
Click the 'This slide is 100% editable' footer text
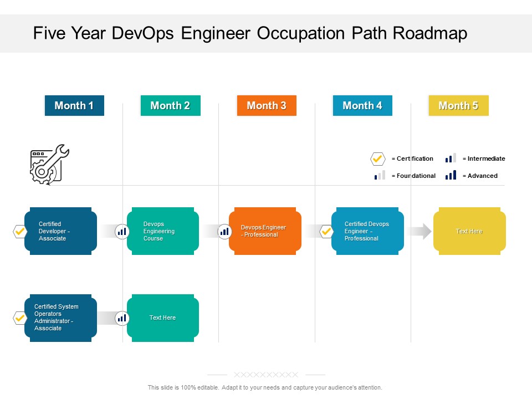pyautogui.click(x=265, y=387)
